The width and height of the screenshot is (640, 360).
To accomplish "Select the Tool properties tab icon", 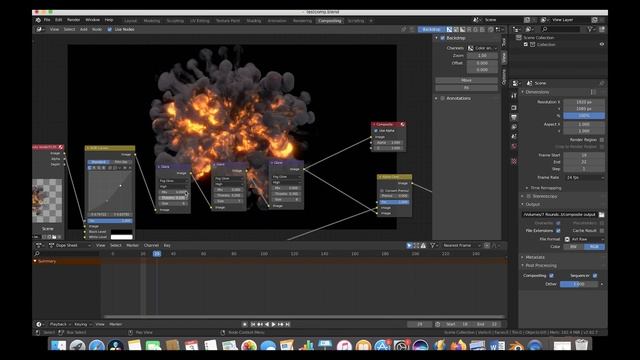I will pos(514,96).
